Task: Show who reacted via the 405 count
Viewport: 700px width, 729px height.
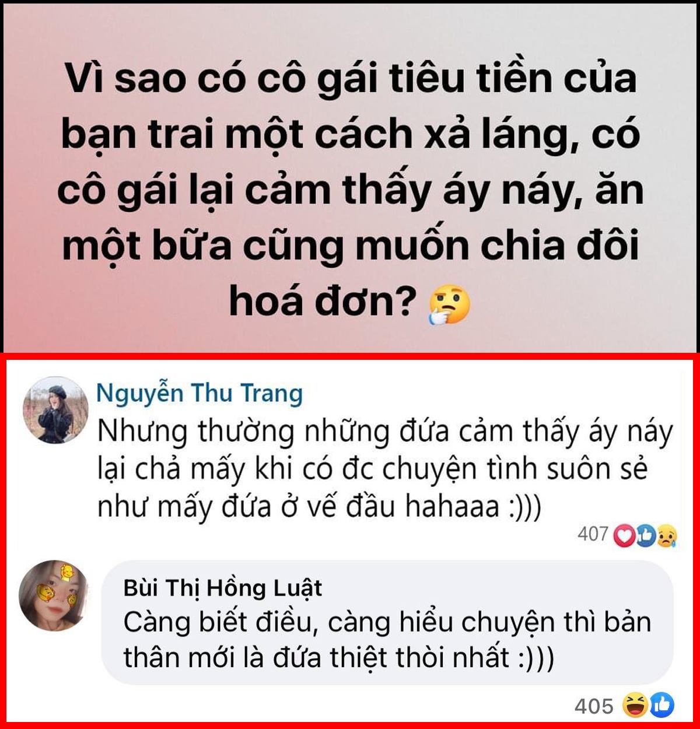Action: 594,706
